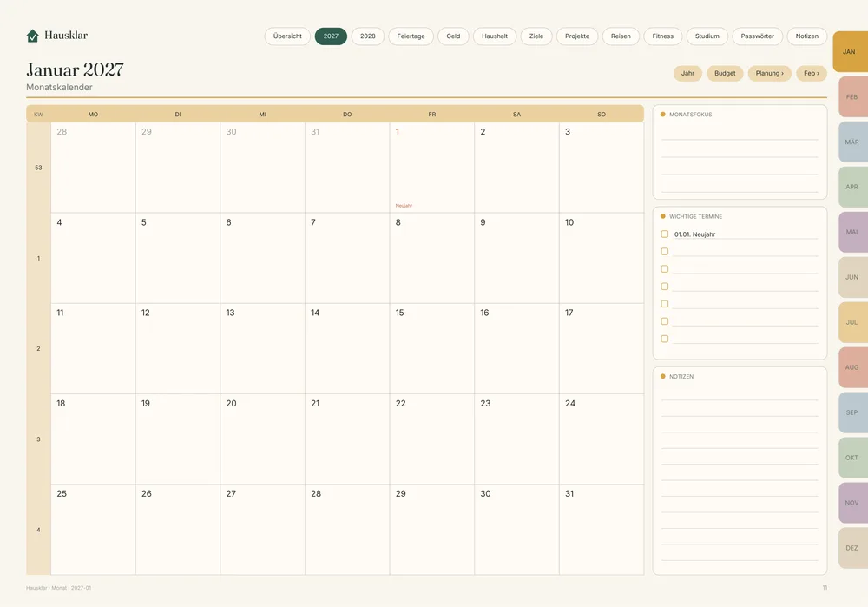Go to next month via Feb button
868x607 pixels.
pyautogui.click(x=812, y=74)
